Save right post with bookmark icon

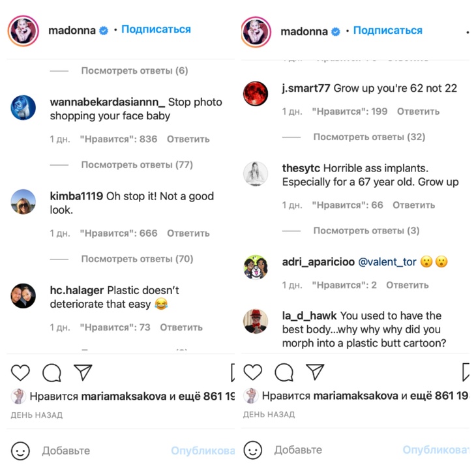pyautogui.click(x=466, y=372)
